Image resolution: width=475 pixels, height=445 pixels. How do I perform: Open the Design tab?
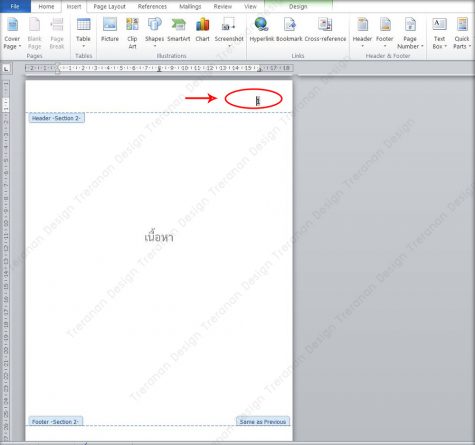point(298,6)
